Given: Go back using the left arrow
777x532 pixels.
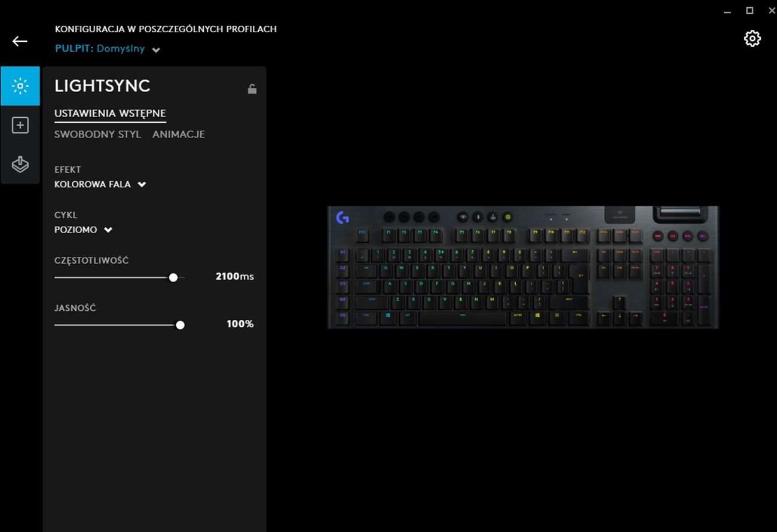Looking at the screenshot, I should 20,41.
